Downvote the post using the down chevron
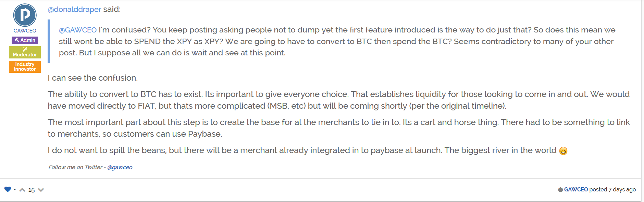This screenshot has width=644, height=202. click(x=41, y=190)
